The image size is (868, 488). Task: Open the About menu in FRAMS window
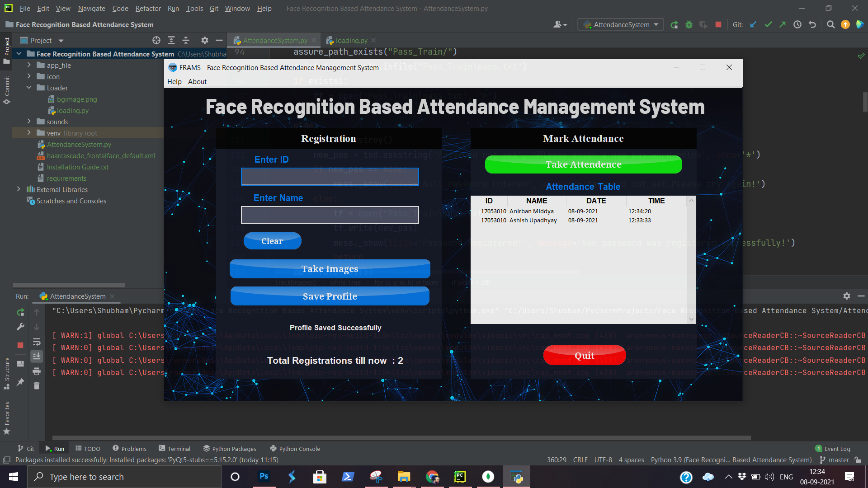coord(197,82)
